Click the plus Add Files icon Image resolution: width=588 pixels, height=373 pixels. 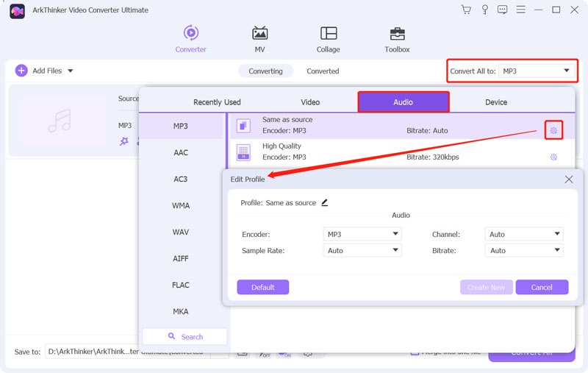[x=21, y=71]
